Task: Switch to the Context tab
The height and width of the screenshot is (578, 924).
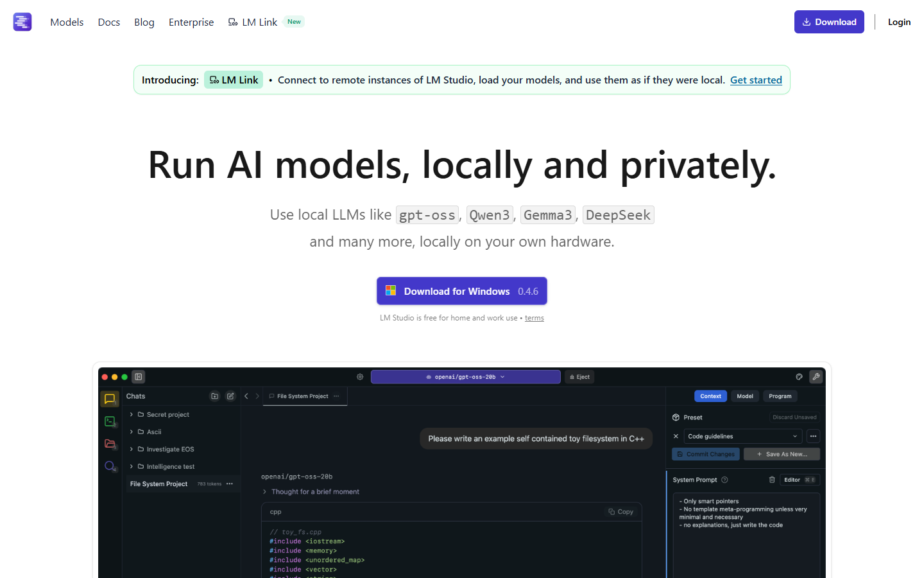Action: 711,396
